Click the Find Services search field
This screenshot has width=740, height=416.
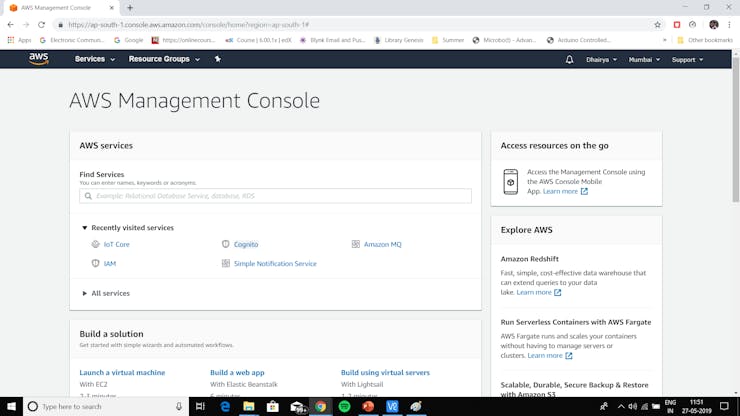[x=275, y=196]
